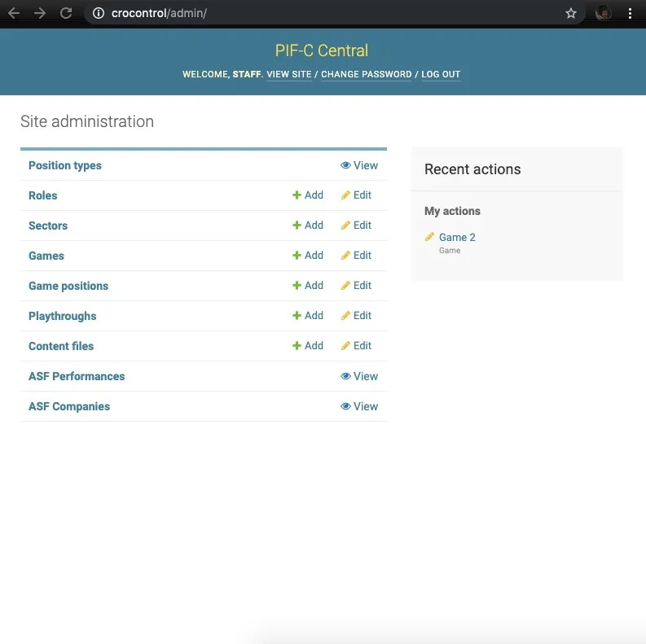Open the browser three-dot menu

630,13
